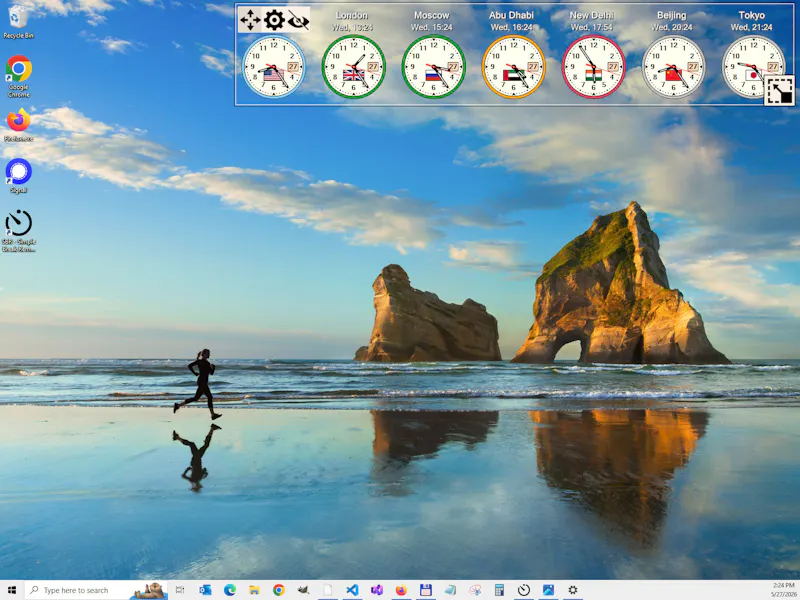Click the Tokyo clock with Japanese flag
This screenshot has width=800, height=600.
tap(753, 67)
